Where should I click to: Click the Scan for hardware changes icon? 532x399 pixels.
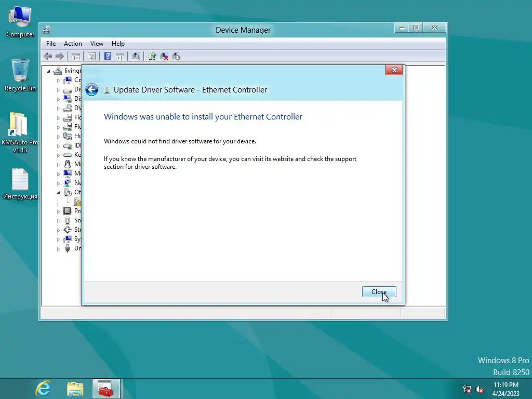pyautogui.click(x=136, y=56)
